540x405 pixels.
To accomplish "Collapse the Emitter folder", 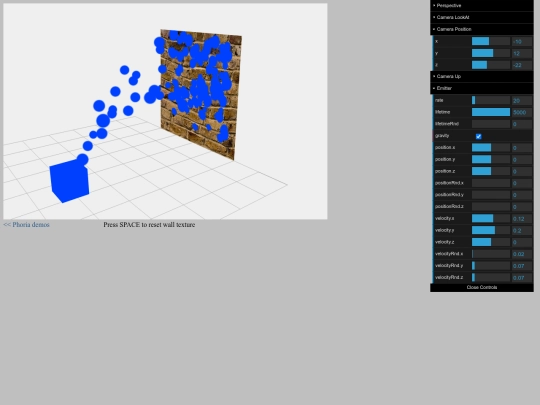I will pyautogui.click(x=482, y=88).
